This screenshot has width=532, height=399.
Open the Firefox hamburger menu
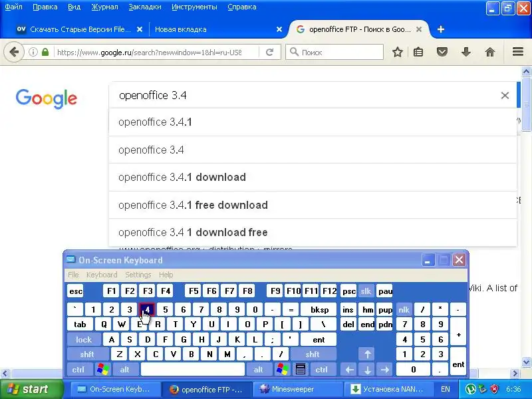[518, 52]
